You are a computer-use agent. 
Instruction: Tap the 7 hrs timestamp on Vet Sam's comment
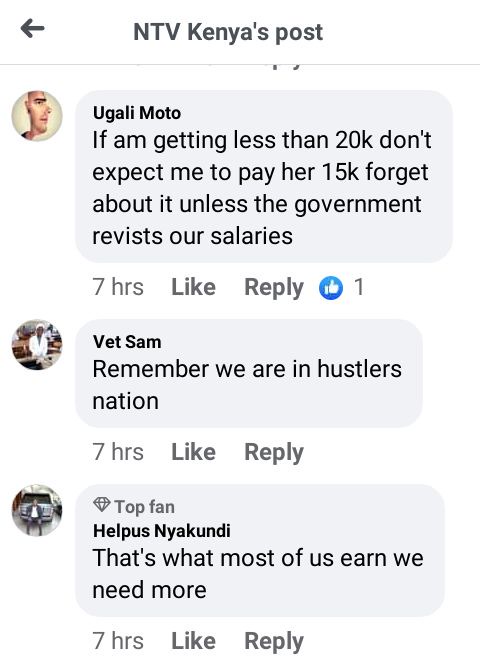(x=118, y=452)
